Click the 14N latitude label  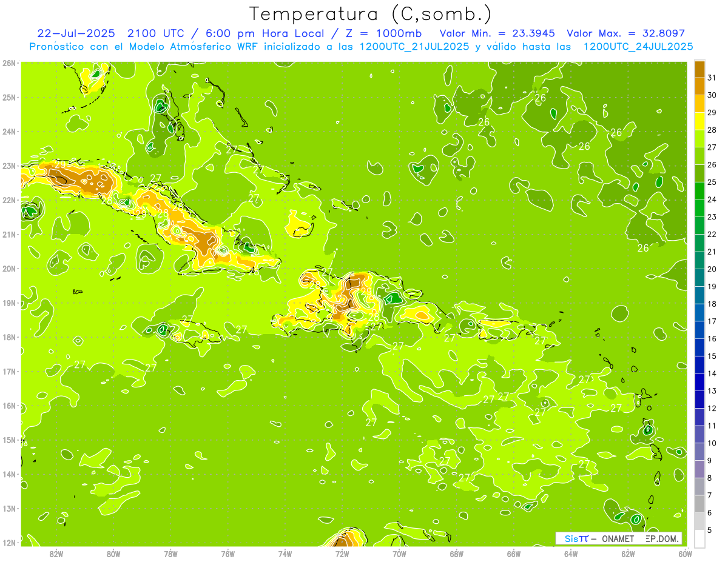pyautogui.click(x=9, y=474)
